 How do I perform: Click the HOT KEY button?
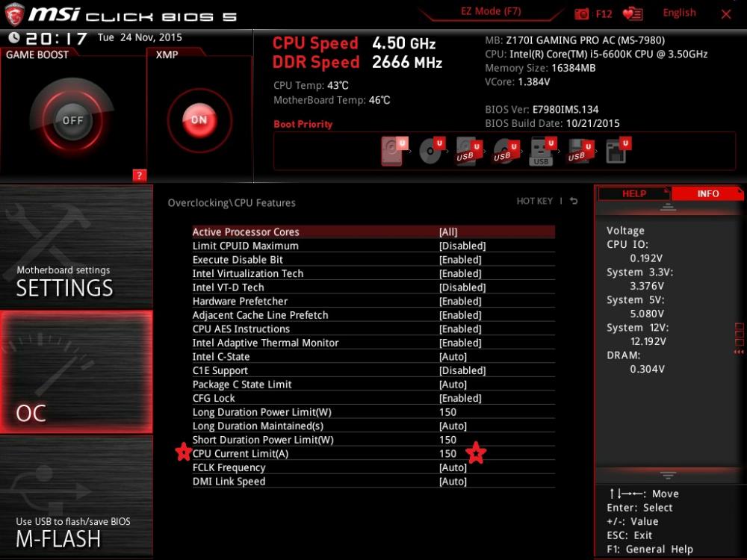535,201
